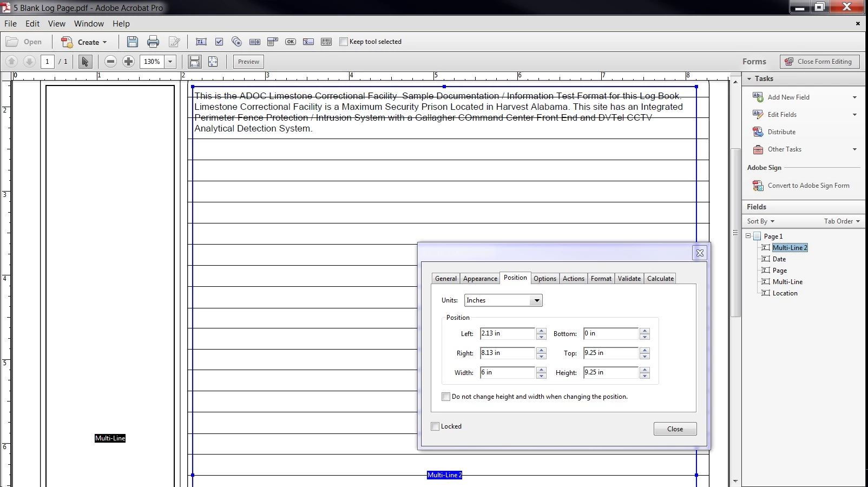868x487 pixels.
Task: Click Add New Field task
Action: pyautogui.click(x=788, y=97)
